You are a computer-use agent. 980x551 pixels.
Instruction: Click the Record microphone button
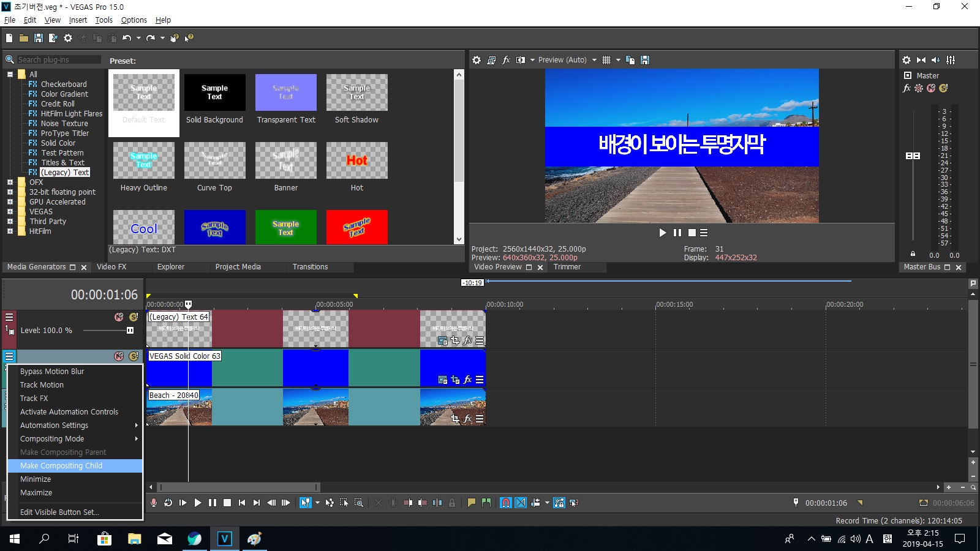[154, 503]
